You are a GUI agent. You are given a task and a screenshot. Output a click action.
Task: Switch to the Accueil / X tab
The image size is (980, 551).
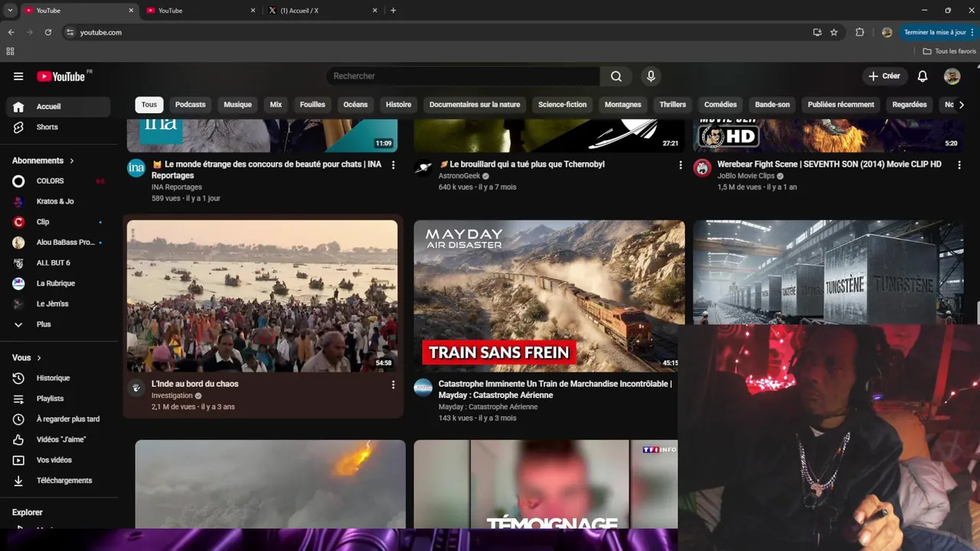tap(322, 11)
